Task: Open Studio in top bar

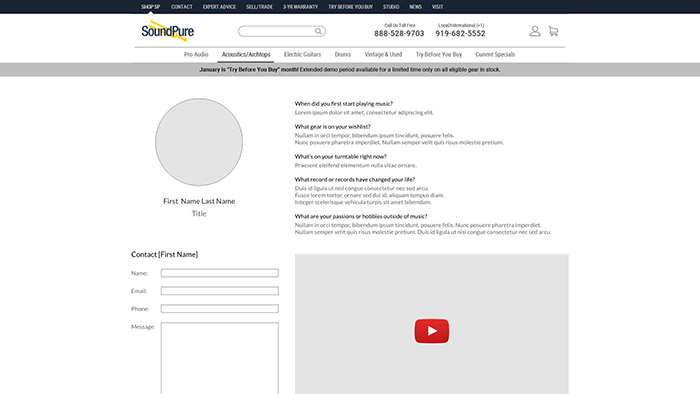Action: coord(391,7)
